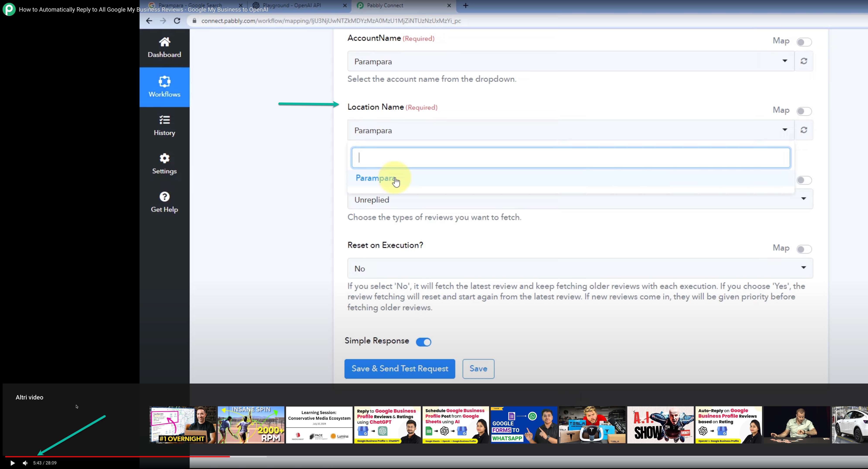Screen dimensions: 868x469
Task: Open the card dealer video thumbnail
Action: click(x=797, y=425)
